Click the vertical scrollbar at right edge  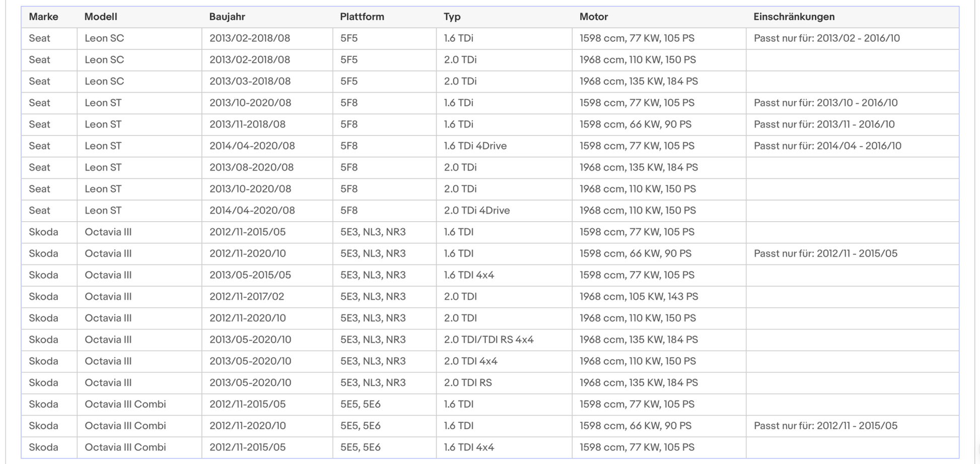tap(977, 232)
